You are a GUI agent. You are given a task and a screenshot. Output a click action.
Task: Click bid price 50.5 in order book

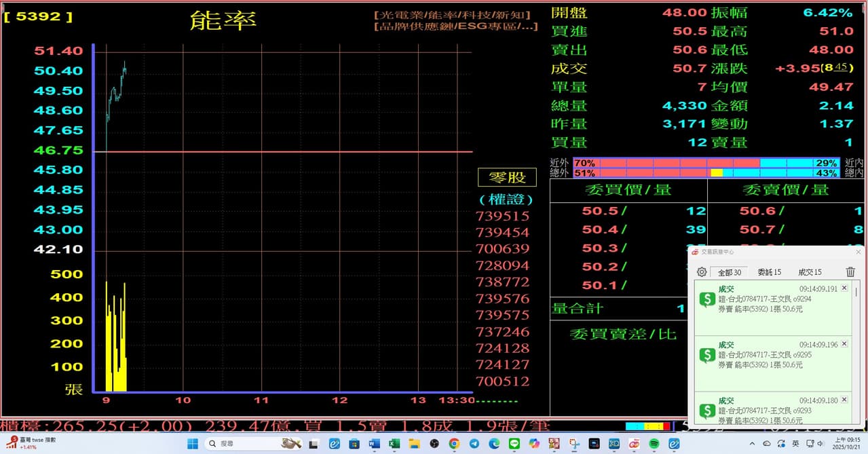point(601,211)
